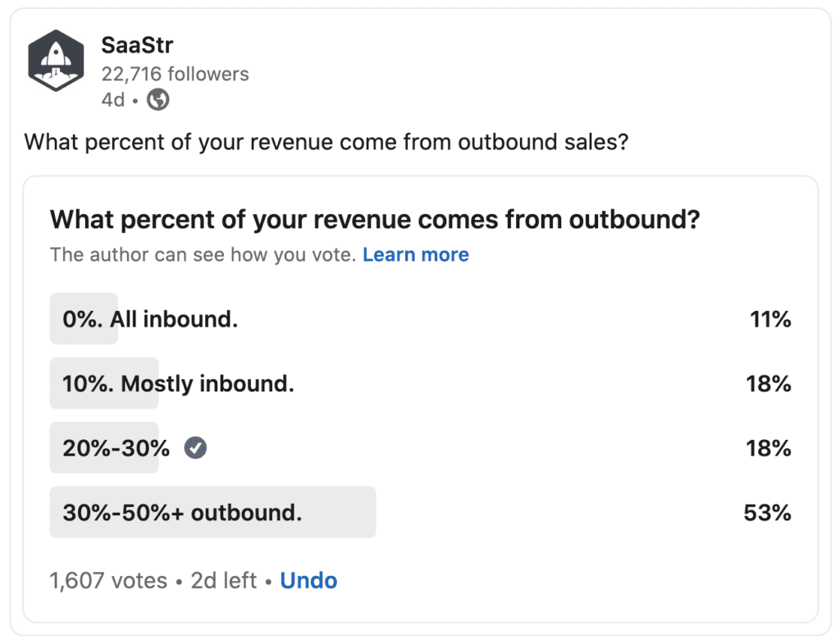The image size is (840, 636).
Task: Pick the "30%-50%+ outbound." poll option
Action: pos(182,513)
